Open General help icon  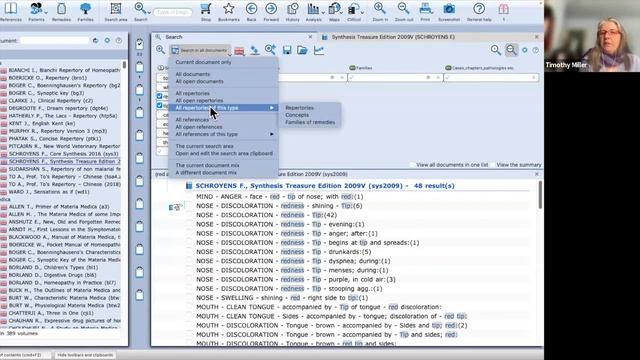[479, 9]
